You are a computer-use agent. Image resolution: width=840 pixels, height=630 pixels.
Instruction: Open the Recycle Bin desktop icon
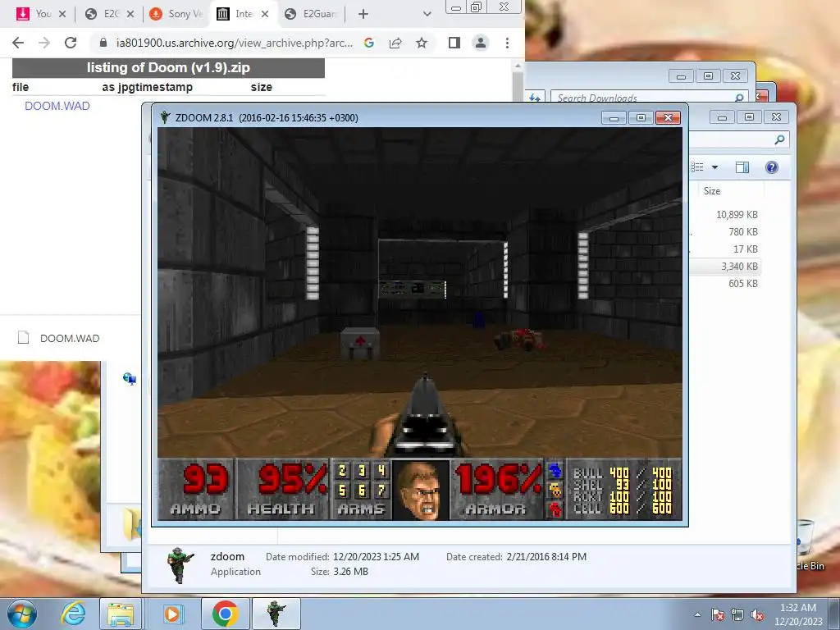809,546
